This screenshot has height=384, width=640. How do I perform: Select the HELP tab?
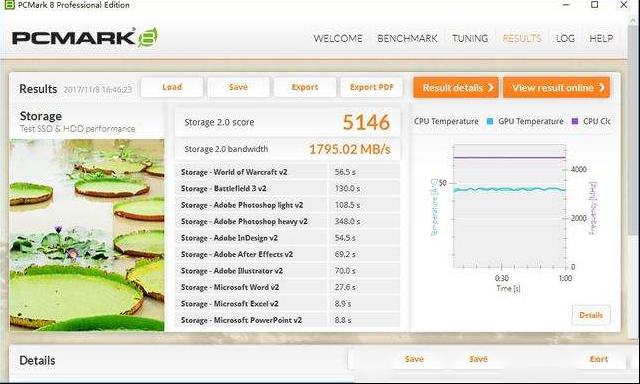click(x=601, y=38)
